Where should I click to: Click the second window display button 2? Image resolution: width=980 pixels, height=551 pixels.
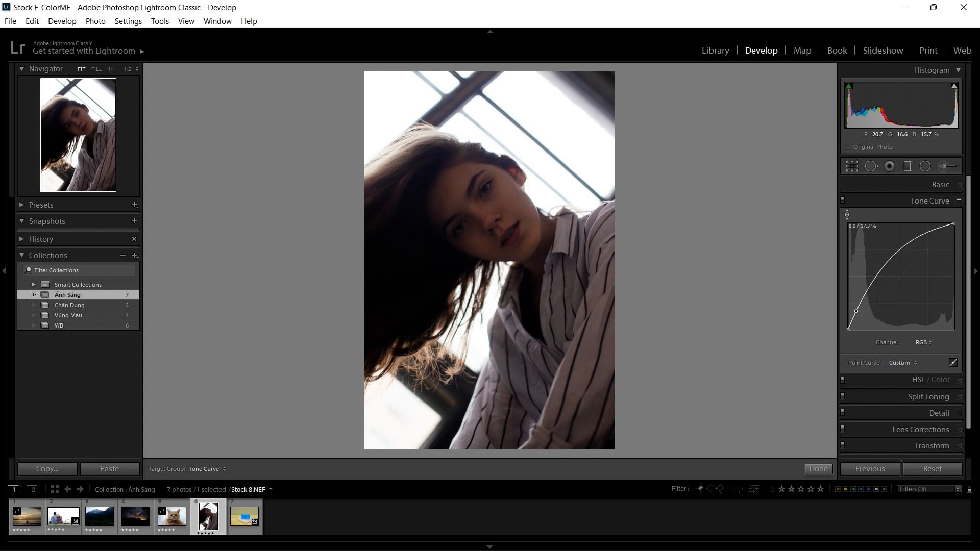[33, 489]
